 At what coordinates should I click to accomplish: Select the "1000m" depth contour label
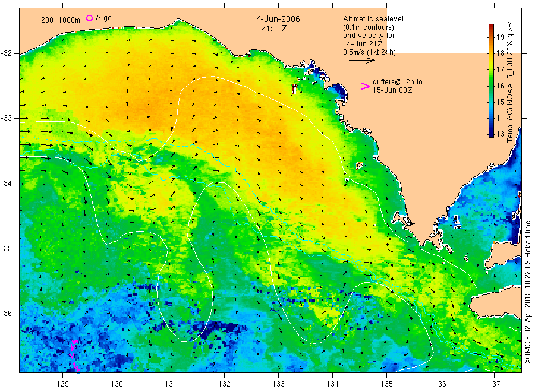[70, 20]
